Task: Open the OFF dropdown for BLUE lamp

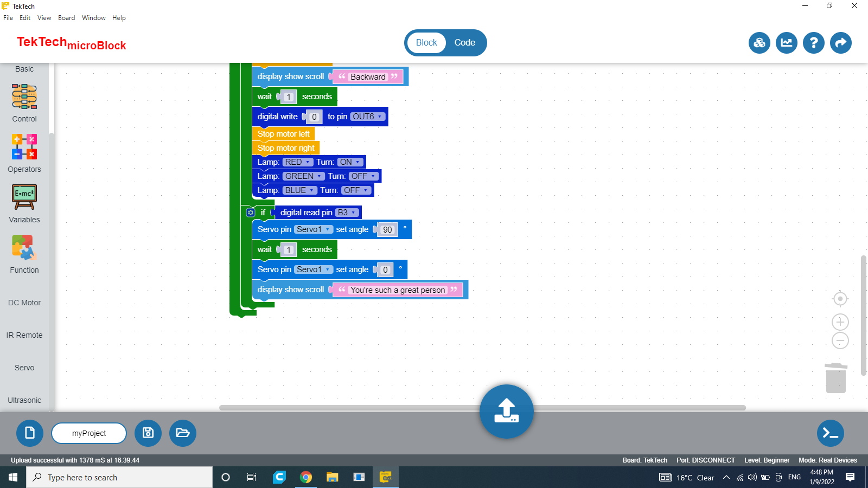Action: [355, 190]
